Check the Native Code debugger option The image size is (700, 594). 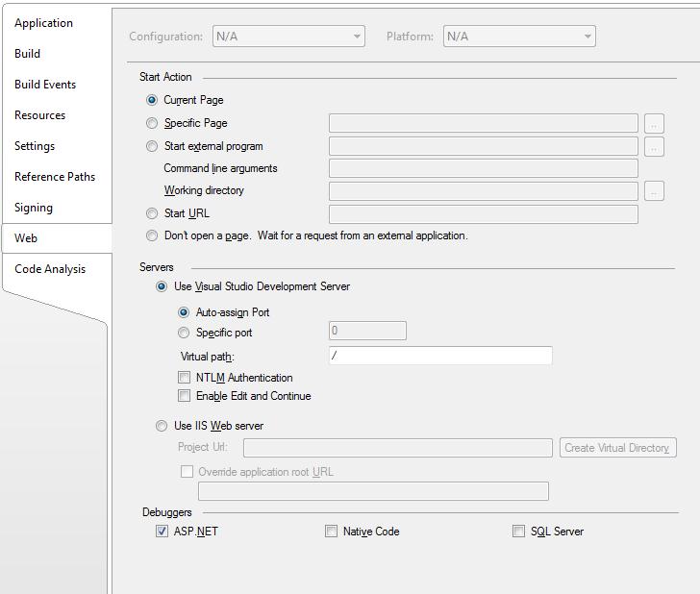[x=331, y=532]
